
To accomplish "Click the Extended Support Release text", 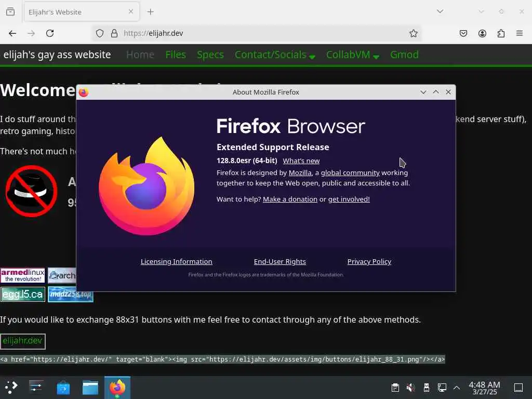I will (x=273, y=147).
